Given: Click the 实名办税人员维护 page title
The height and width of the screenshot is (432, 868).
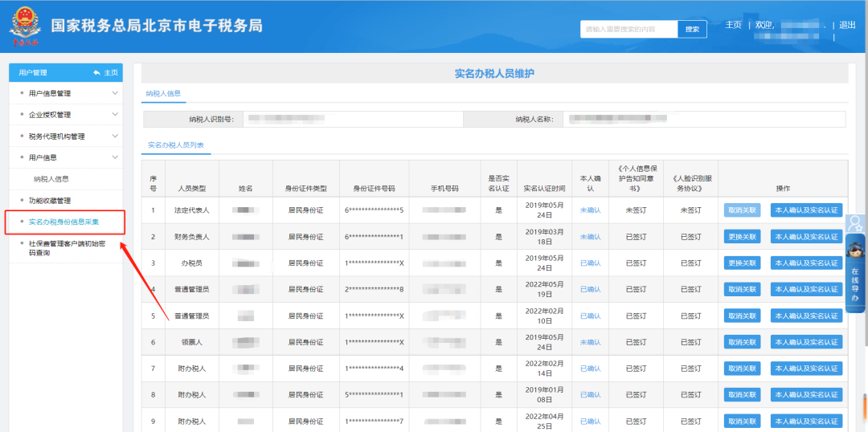Looking at the screenshot, I should (494, 73).
